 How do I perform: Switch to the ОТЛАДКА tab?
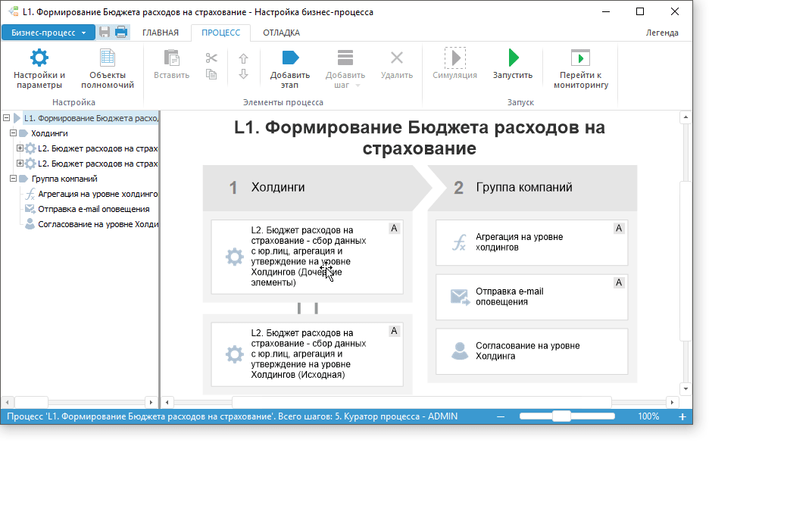281,33
